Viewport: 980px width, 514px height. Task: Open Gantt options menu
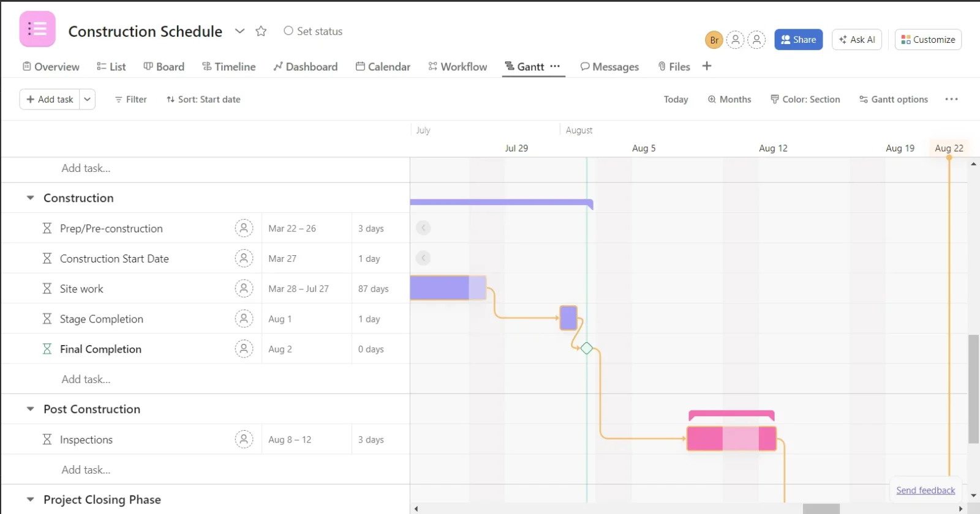[x=894, y=99]
